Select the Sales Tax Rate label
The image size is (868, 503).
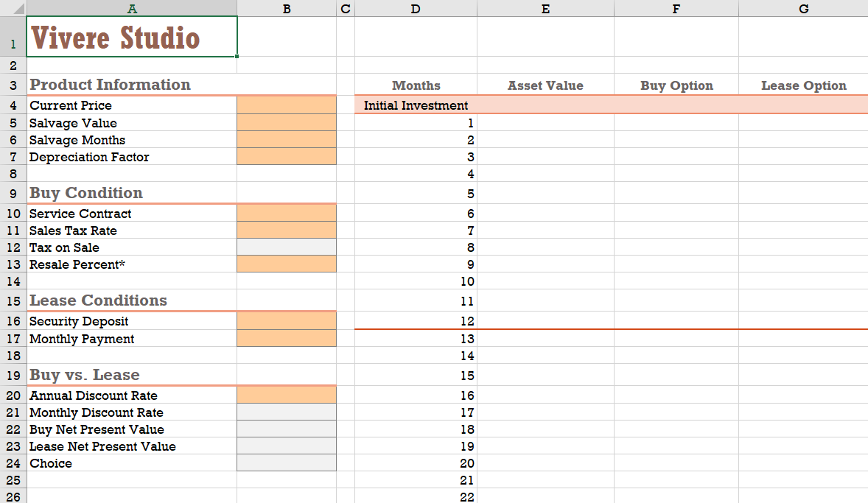[73, 231]
